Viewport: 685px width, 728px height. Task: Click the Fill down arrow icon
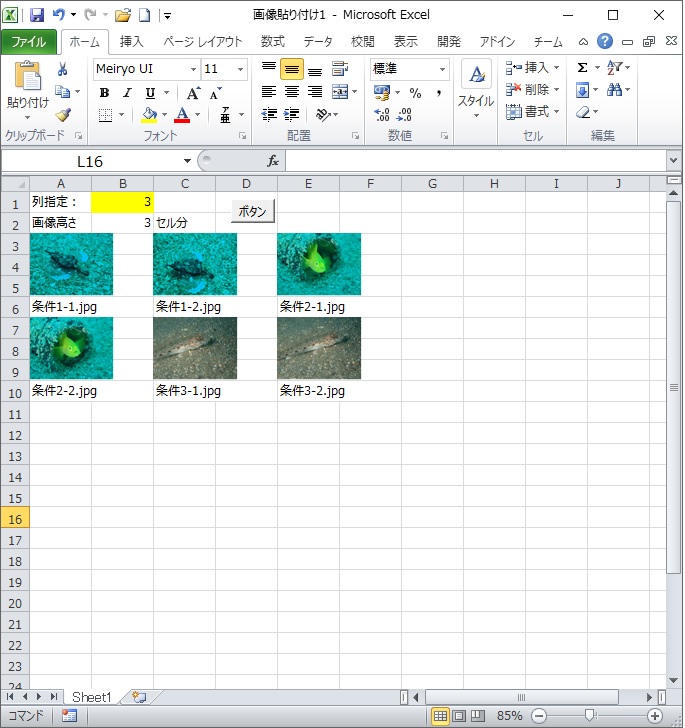click(582, 90)
